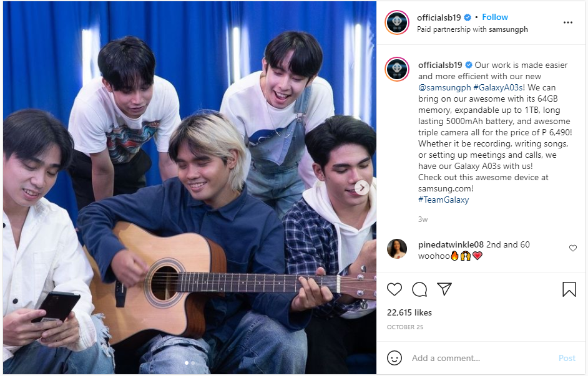Like pinedatwinkle08's comment
Viewport: 588px width, 376px height.
pos(572,248)
